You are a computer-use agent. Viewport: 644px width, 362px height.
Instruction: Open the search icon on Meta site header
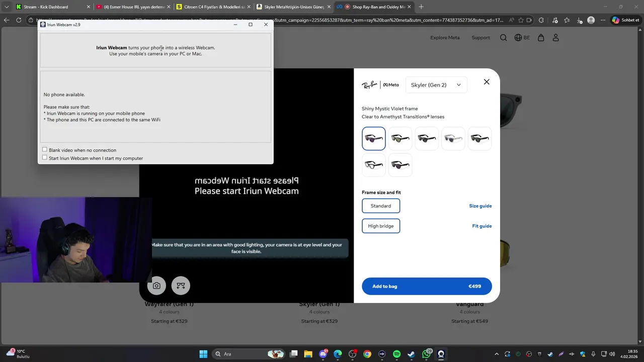pyautogui.click(x=504, y=38)
